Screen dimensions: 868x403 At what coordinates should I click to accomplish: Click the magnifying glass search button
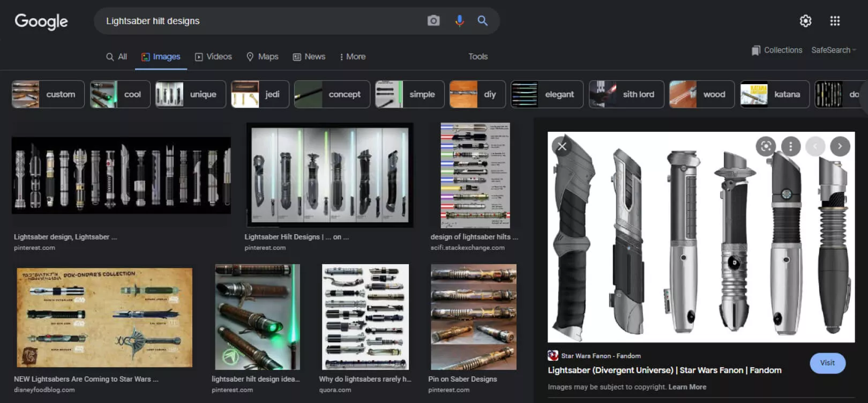coord(483,21)
